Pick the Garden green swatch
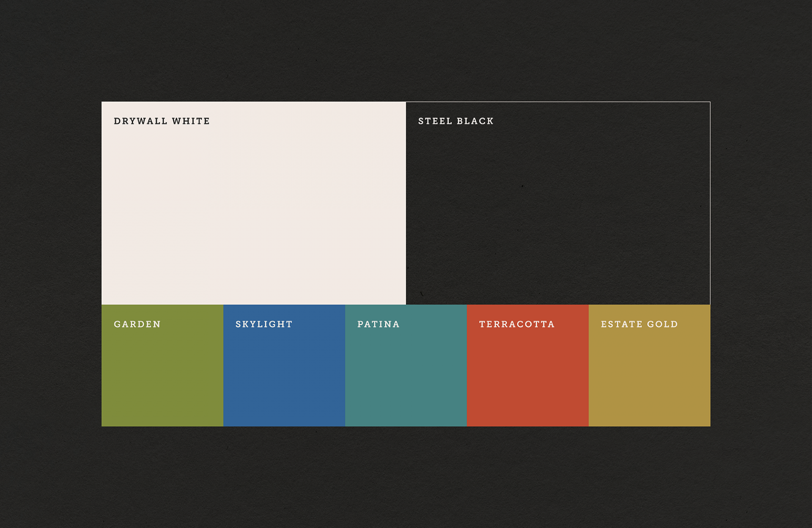 (x=162, y=366)
